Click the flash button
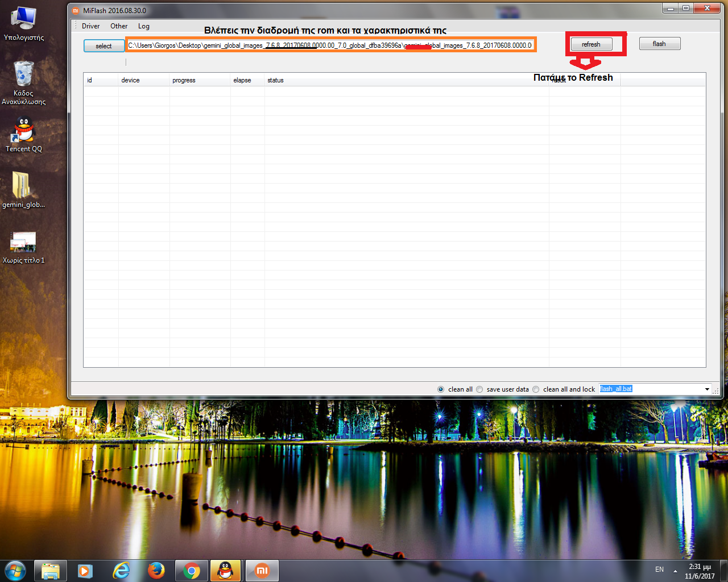The width and height of the screenshot is (728, 582). 660,44
